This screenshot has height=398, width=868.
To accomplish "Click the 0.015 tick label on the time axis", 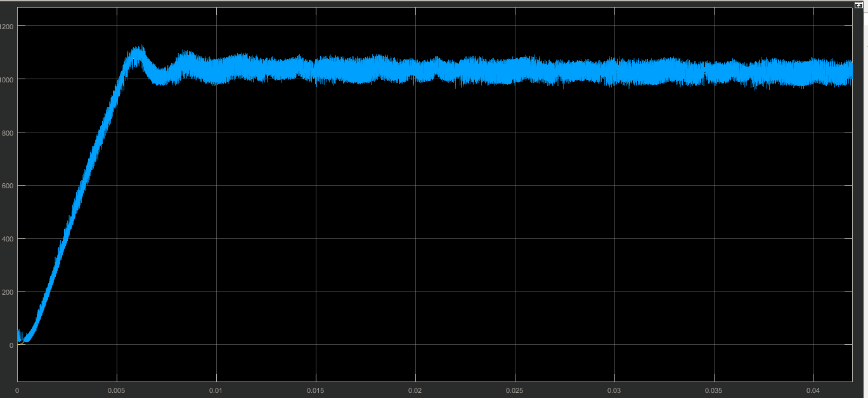I will click(x=316, y=390).
